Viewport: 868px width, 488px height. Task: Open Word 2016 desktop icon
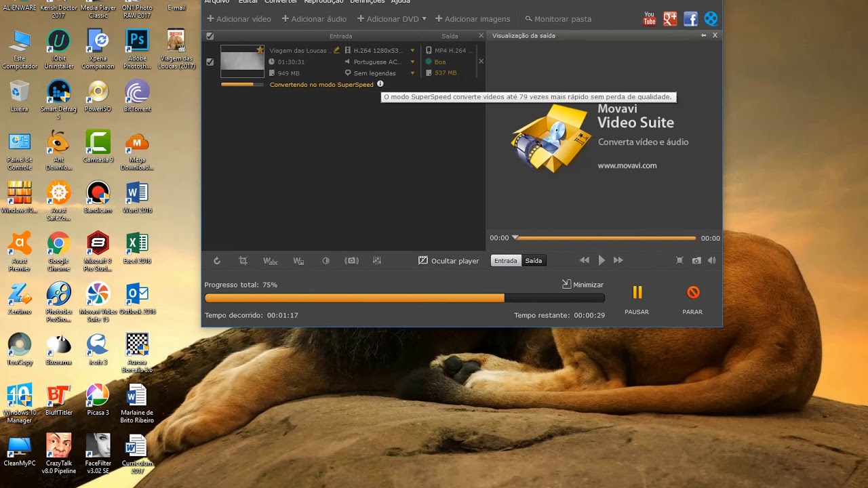[137, 198]
